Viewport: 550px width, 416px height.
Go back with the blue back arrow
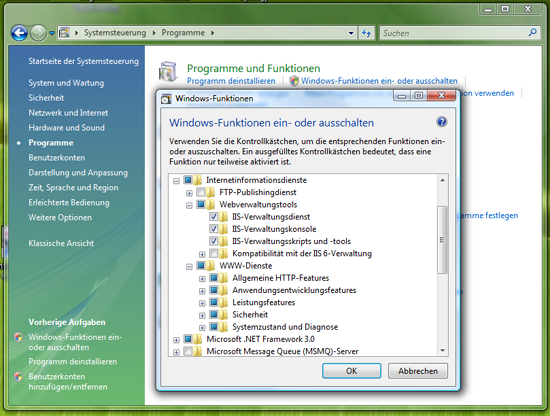click(19, 33)
